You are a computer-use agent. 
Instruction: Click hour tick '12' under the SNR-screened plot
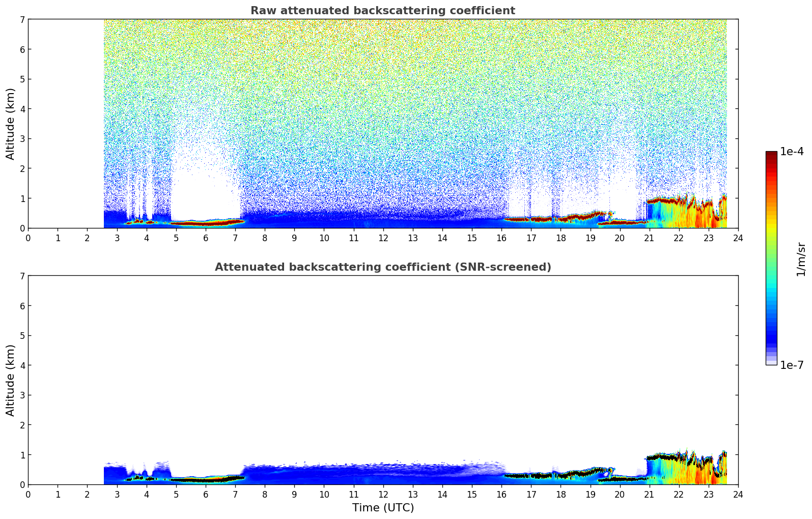383,494
